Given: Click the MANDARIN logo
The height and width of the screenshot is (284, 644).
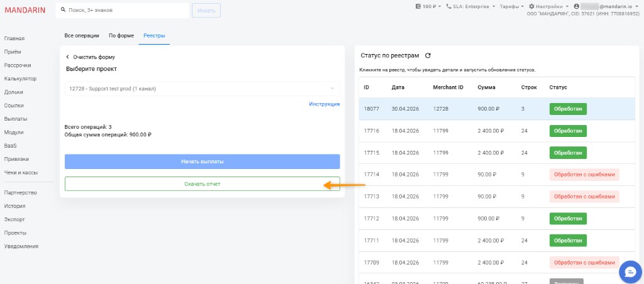Looking at the screenshot, I should [25, 10].
